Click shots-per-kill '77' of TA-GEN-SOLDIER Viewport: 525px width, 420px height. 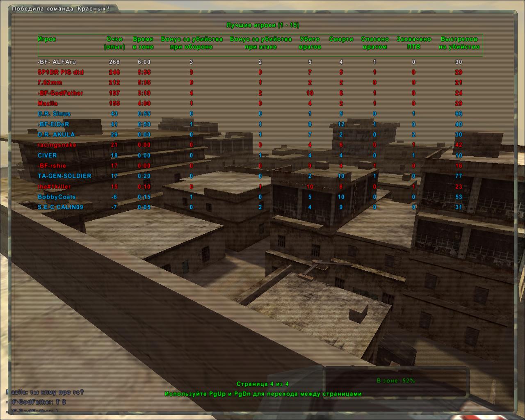(x=459, y=176)
